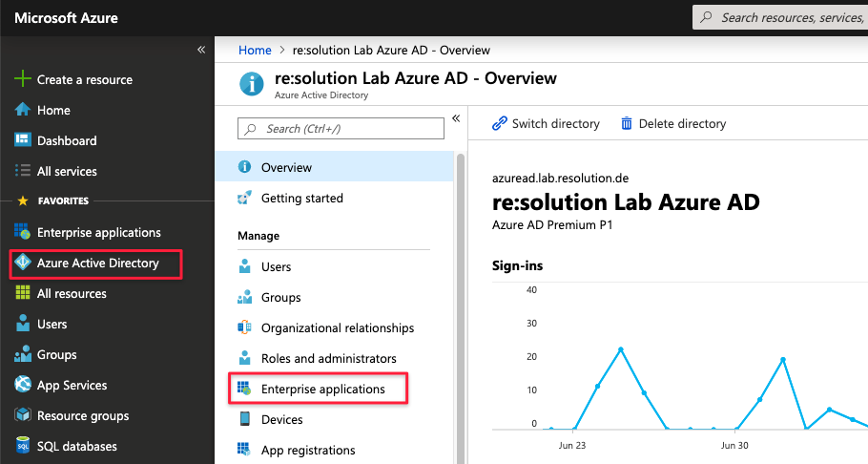Click the Enterprise applications icon in Favorites
Screen dimensions: 868x464
(23, 231)
